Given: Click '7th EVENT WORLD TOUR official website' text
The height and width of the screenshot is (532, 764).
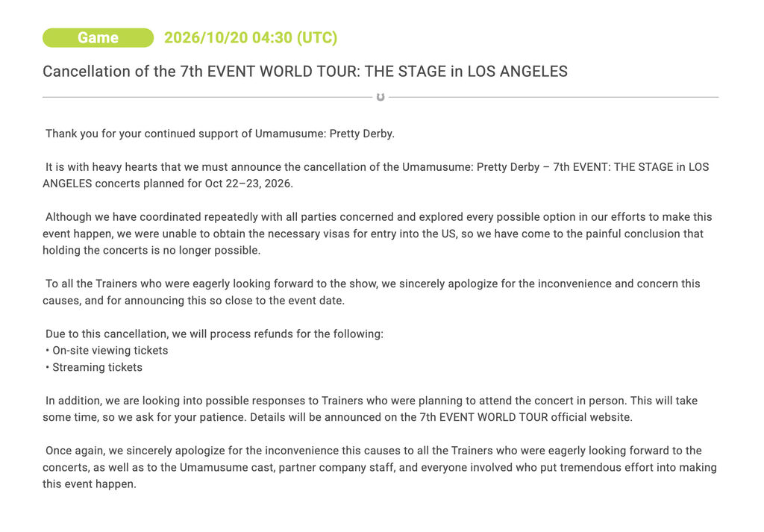Looking at the screenshot, I should (526, 417).
